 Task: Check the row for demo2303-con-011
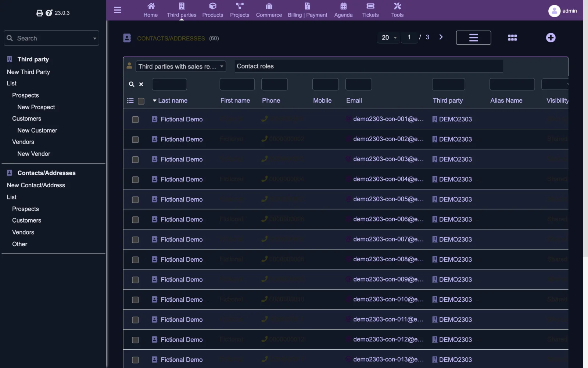point(135,320)
